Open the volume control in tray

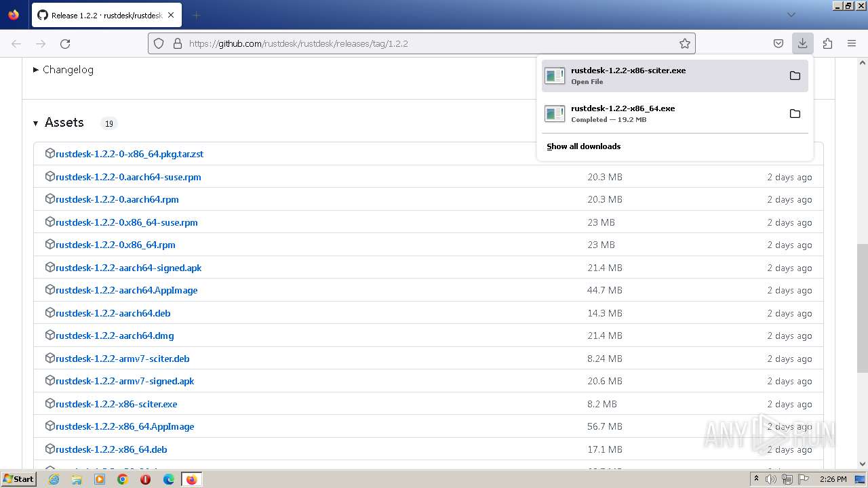770,479
